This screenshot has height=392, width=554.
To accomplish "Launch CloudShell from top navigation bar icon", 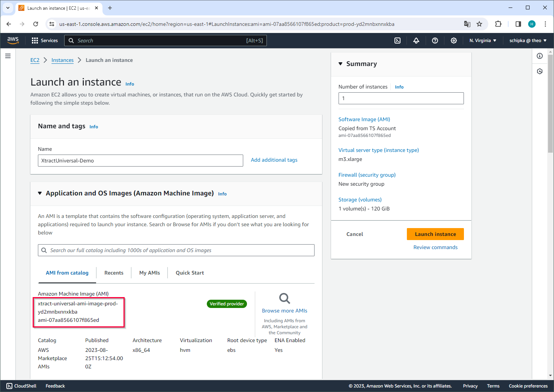I will pyautogui.click(x=397, y=41).
